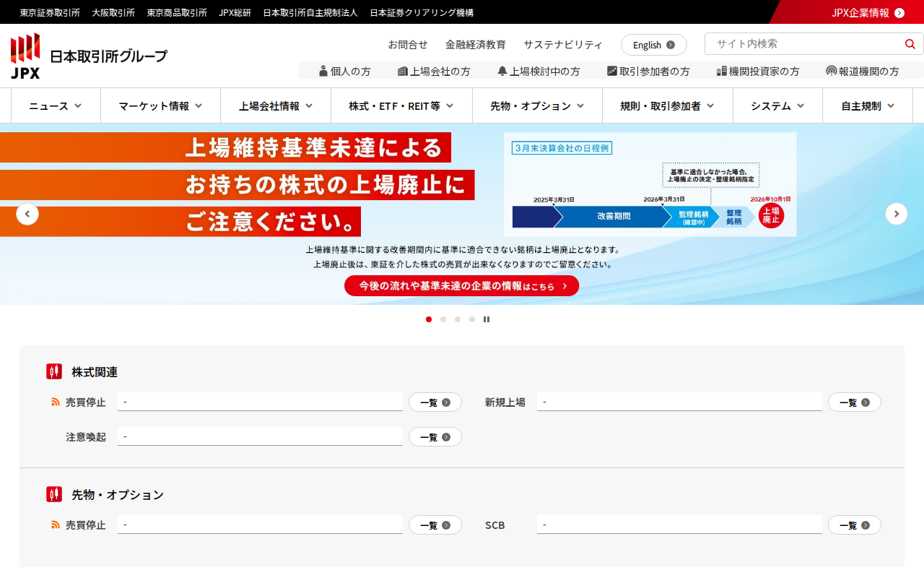
Task: Open the 大阪取引所 link
Action: tap(113, 12)
